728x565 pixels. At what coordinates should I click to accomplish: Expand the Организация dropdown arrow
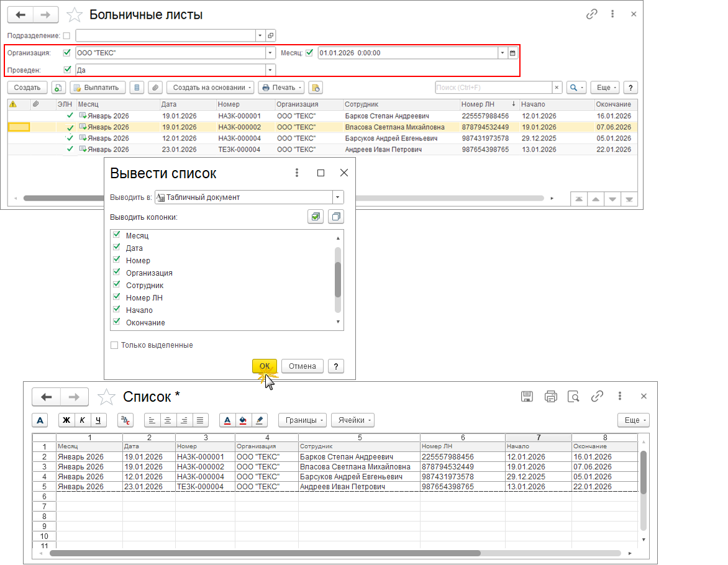click(270, 53)
